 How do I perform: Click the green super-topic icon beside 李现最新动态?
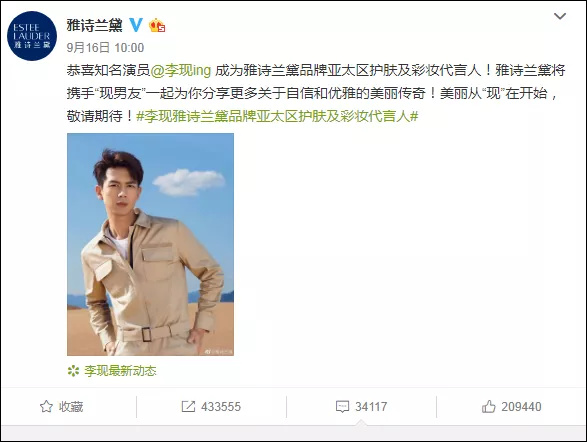tap(73, 371)
